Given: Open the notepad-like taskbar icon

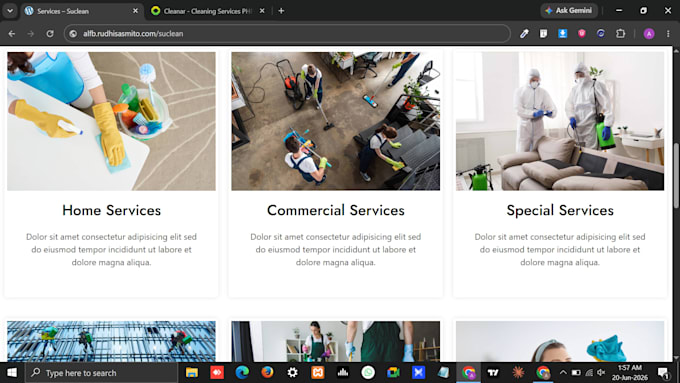Looking at the screenshot, I should (x=443, y=373).
